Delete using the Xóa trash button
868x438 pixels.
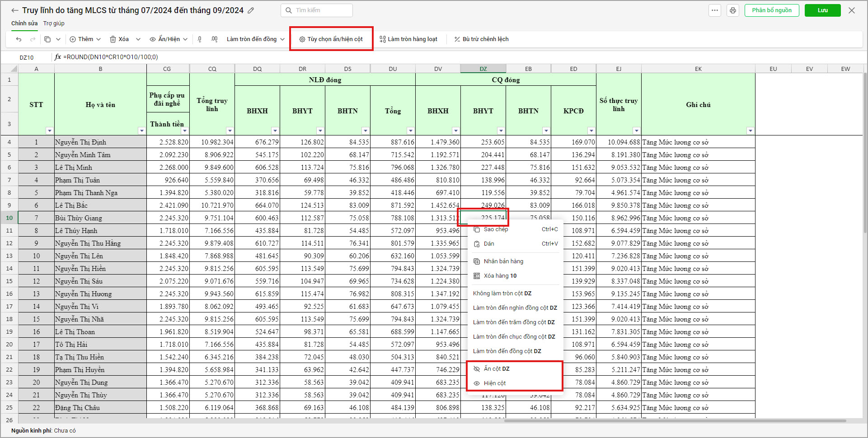(x=119, y=39)
